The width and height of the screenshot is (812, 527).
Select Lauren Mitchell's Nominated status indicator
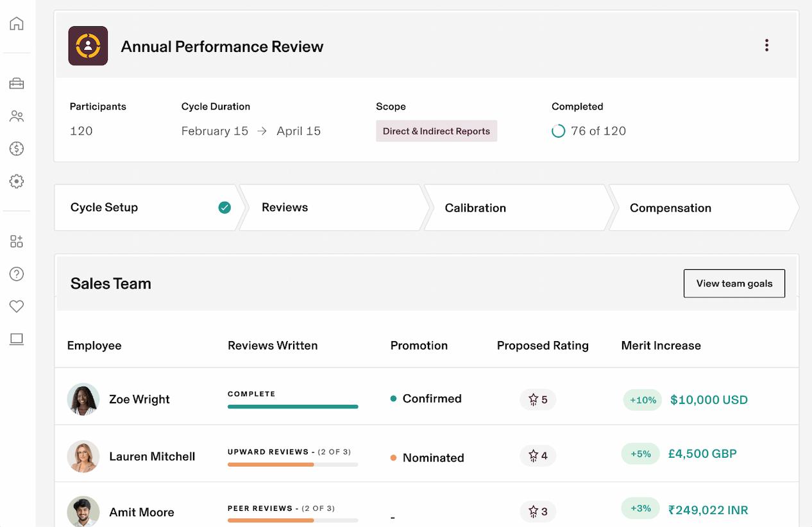pyautogui.click(x=392, y=458)
